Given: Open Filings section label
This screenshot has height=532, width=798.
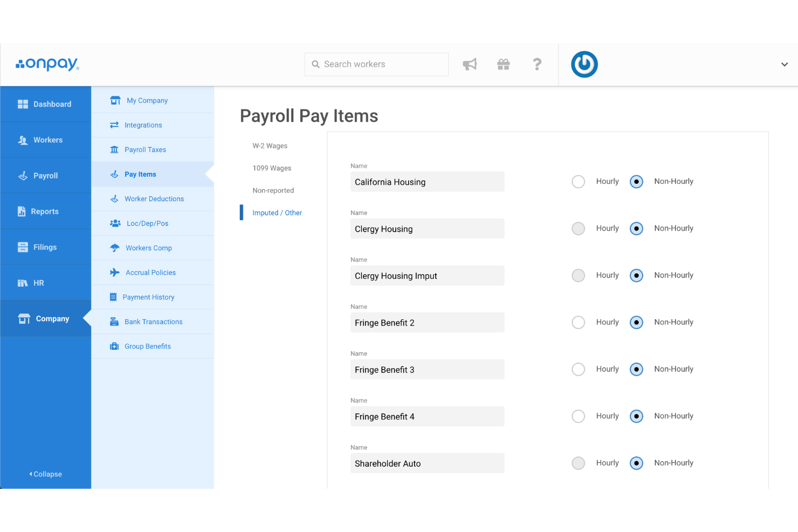Looking at the screenshot, I should [x=45, y=247].
